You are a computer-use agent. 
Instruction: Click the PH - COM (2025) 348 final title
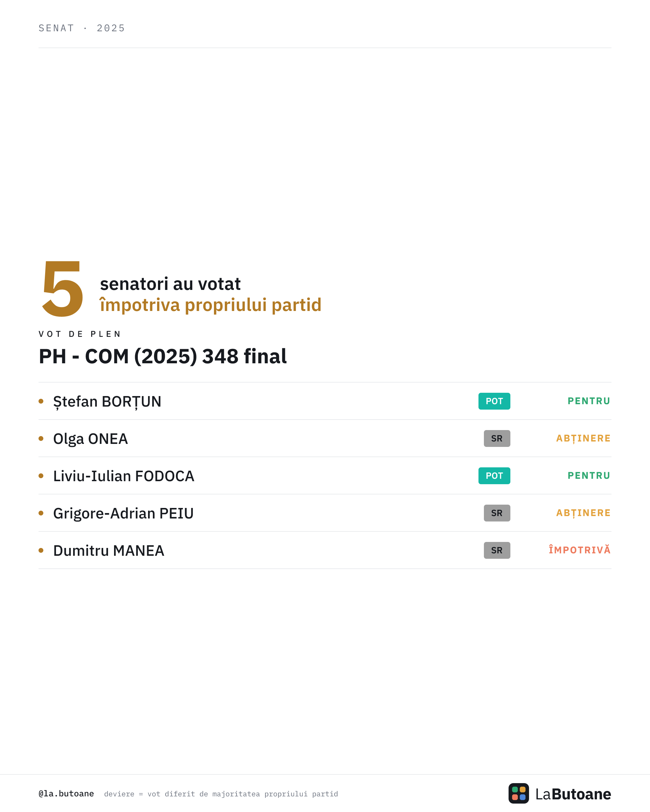(163, 356)
